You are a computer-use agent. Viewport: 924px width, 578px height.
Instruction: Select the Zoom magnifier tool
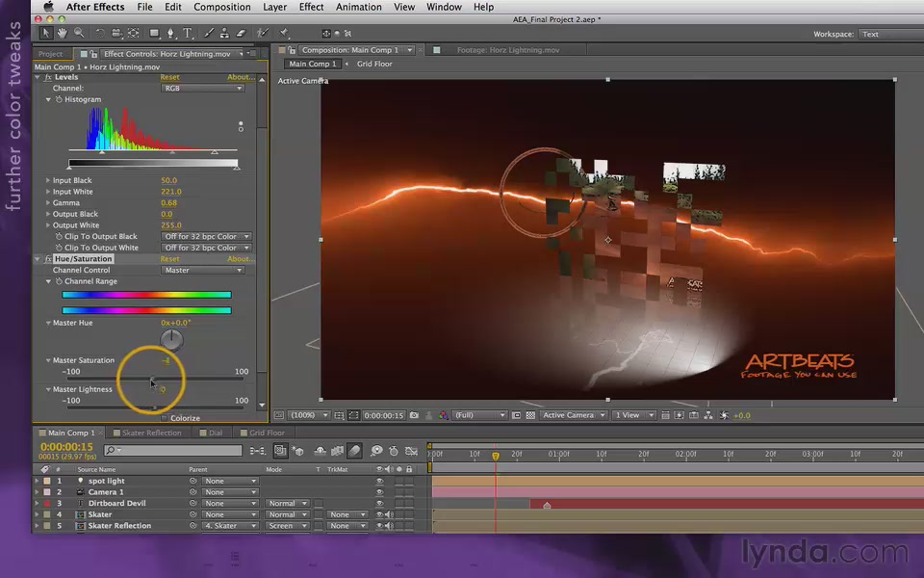[x=78, y=33]
